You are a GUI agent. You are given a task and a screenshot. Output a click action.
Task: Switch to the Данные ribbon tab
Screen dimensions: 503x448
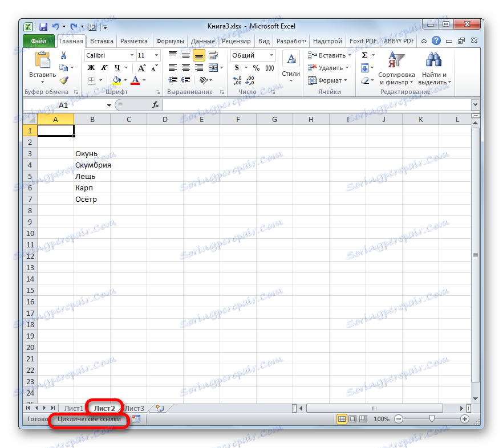pos(203,41)
